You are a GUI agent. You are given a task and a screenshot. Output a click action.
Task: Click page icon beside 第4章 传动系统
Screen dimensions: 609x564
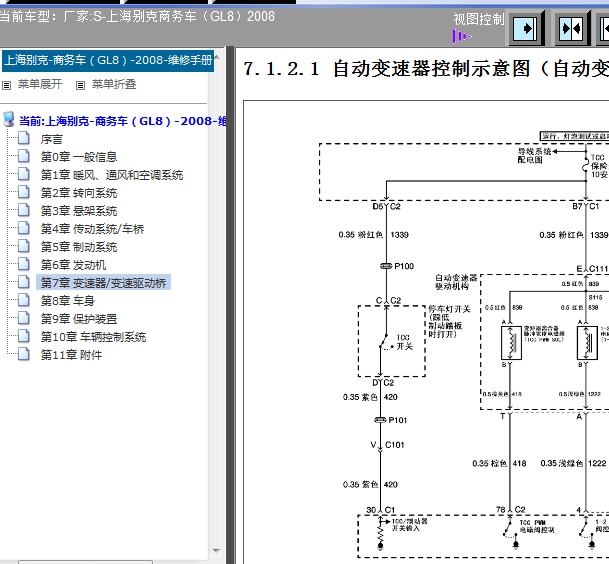point(24,228)
